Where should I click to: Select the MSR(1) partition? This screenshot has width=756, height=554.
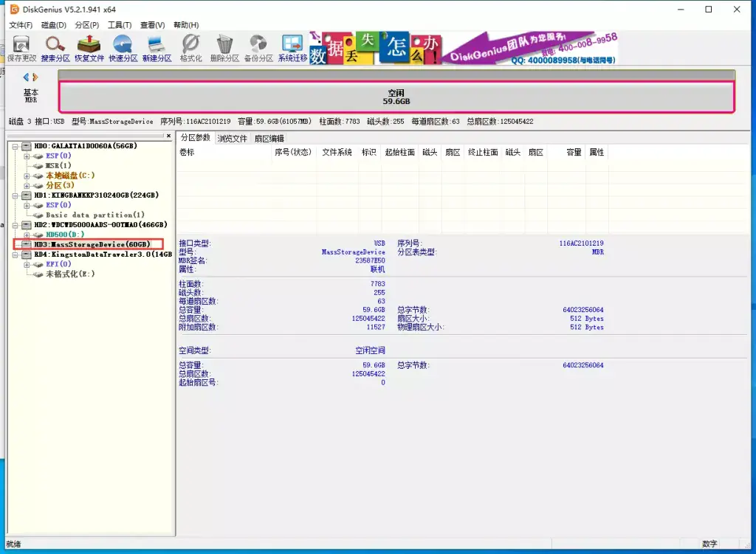[58, 166]
